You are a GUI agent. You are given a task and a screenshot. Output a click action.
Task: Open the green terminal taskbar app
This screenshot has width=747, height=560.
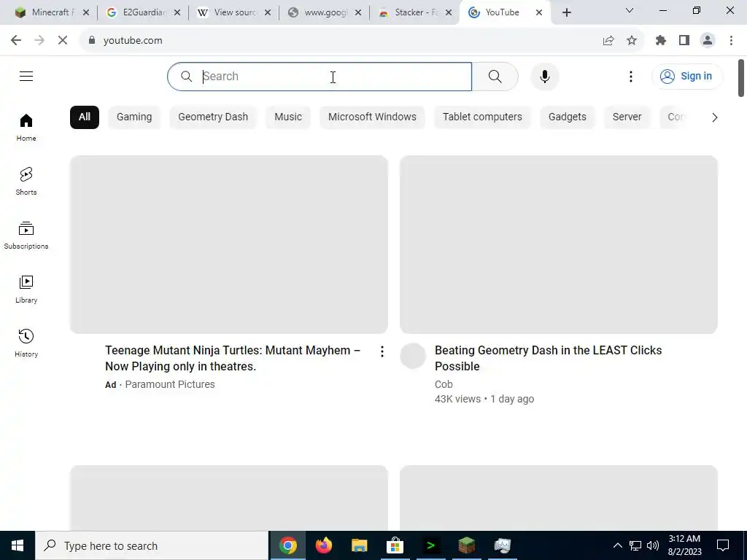[430, 545]
